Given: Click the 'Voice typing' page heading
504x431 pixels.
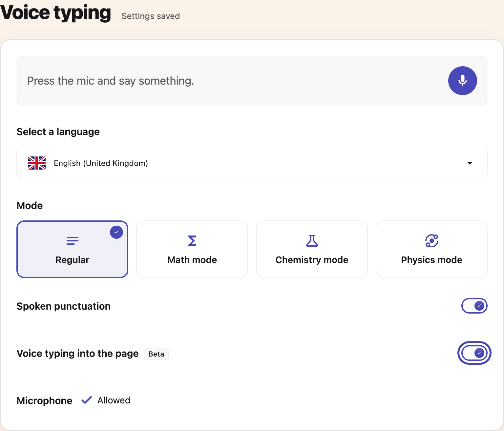Looking at the screenshot, I should (x=56, y=13).
